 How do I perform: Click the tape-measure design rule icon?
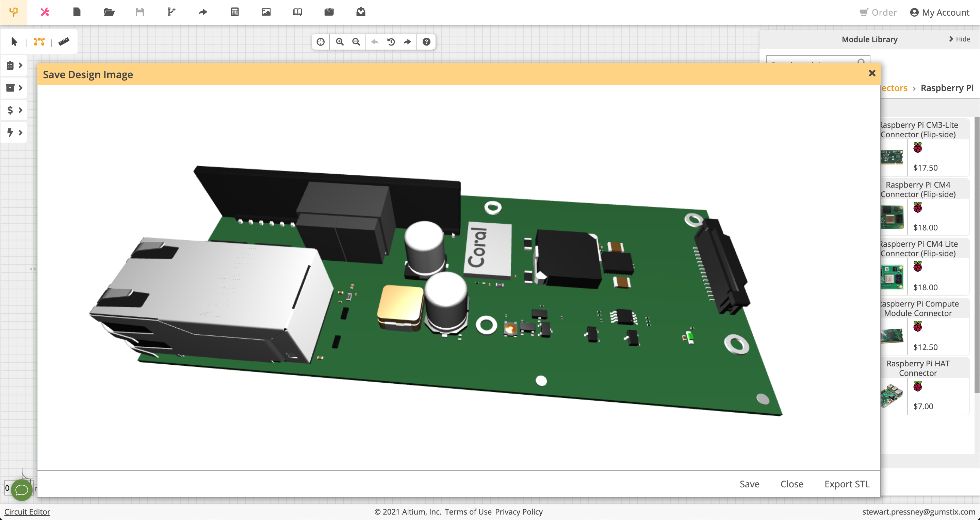point(63,41)
